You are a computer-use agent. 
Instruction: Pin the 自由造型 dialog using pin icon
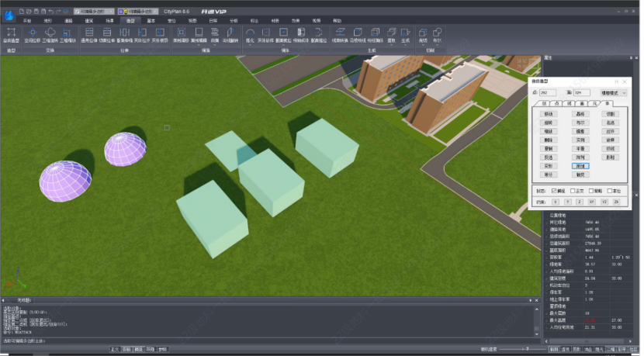pyautogui.click(x=617, y=81)
